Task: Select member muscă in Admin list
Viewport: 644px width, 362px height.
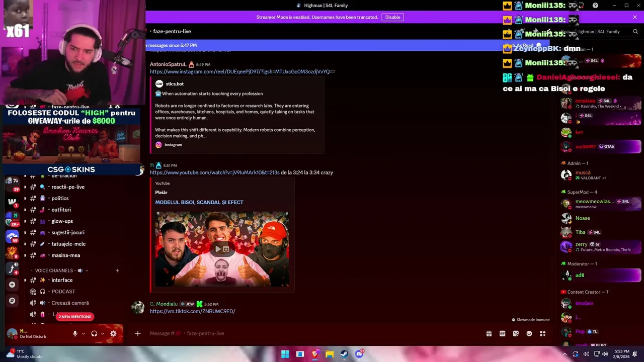Action: tap(601, 175)
